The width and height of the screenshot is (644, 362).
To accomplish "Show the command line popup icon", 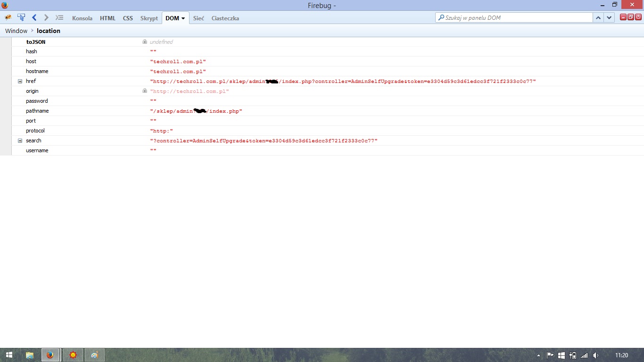I will point(59,17).
